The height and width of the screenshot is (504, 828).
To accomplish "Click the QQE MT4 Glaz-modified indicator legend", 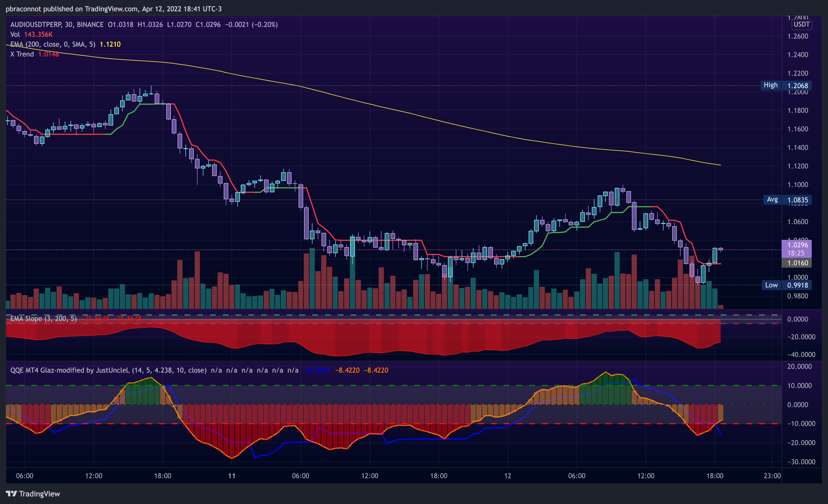I will (108, 370).
